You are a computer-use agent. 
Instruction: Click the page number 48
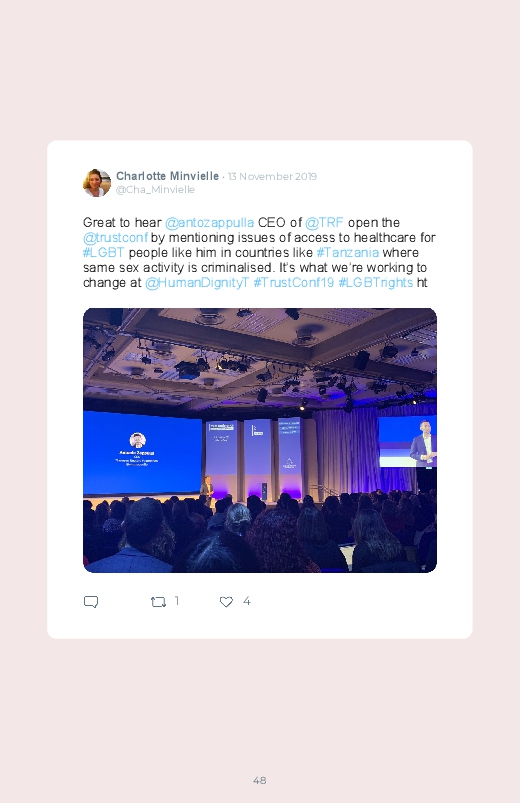point(260,780)
